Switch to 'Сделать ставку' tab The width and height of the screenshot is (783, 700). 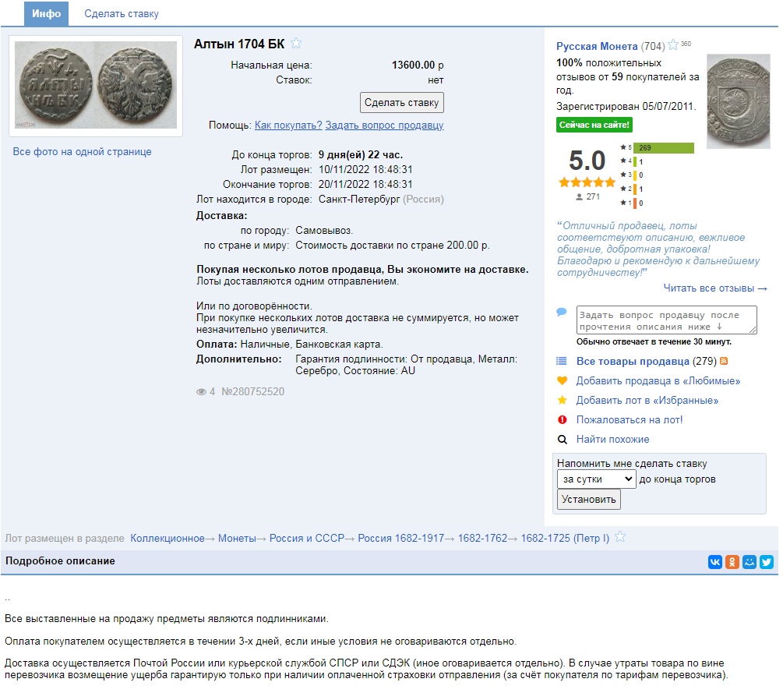coord(122,14)
